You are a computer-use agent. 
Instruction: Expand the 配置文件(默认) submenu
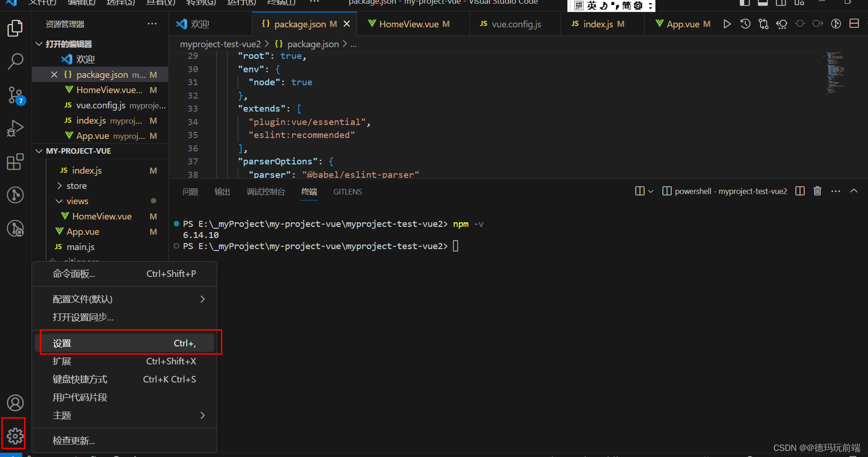124,299
